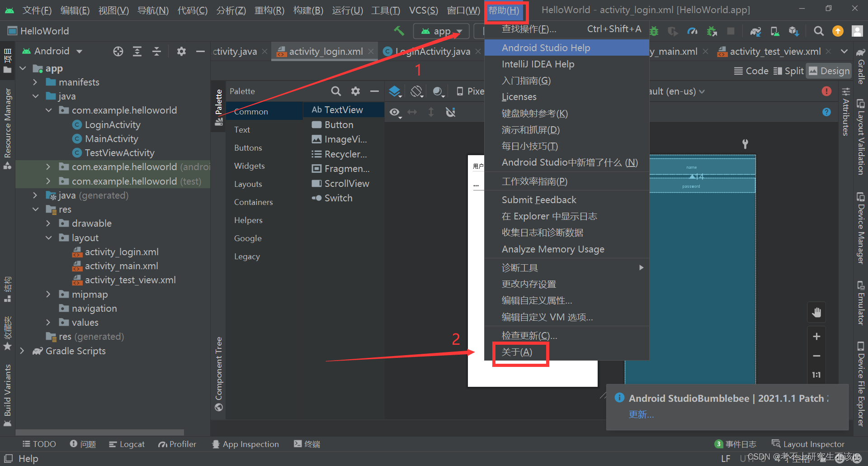The image size is (868, 466).
Task: Open the Logcat tool window
Action: (127, 444)
